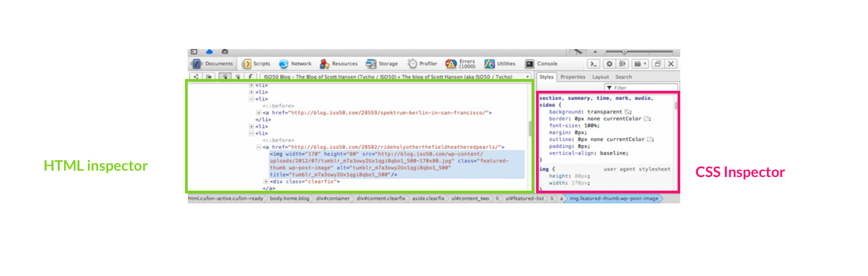Screen dimensions: 868x276
Task: Open the Search tab
Action: 624,77
